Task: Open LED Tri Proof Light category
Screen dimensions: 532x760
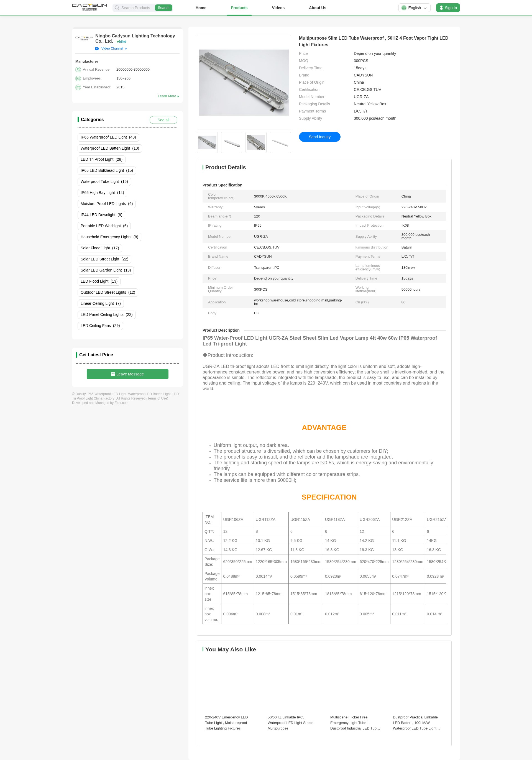Action: point(102,160)
